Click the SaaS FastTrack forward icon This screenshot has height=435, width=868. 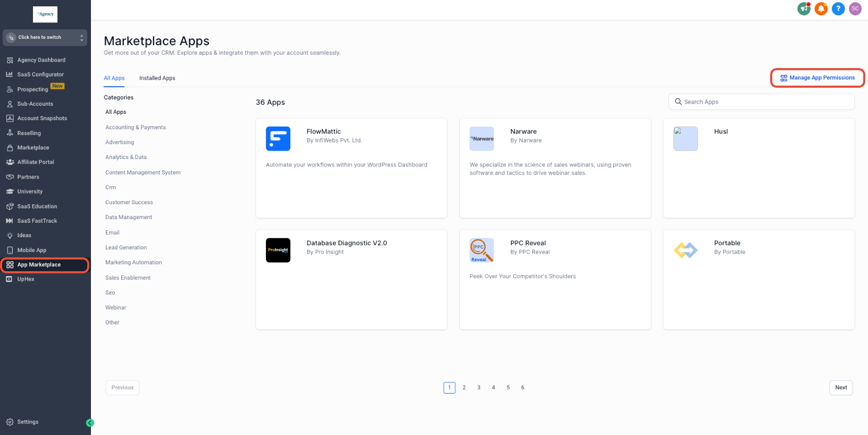pos(10,221)
